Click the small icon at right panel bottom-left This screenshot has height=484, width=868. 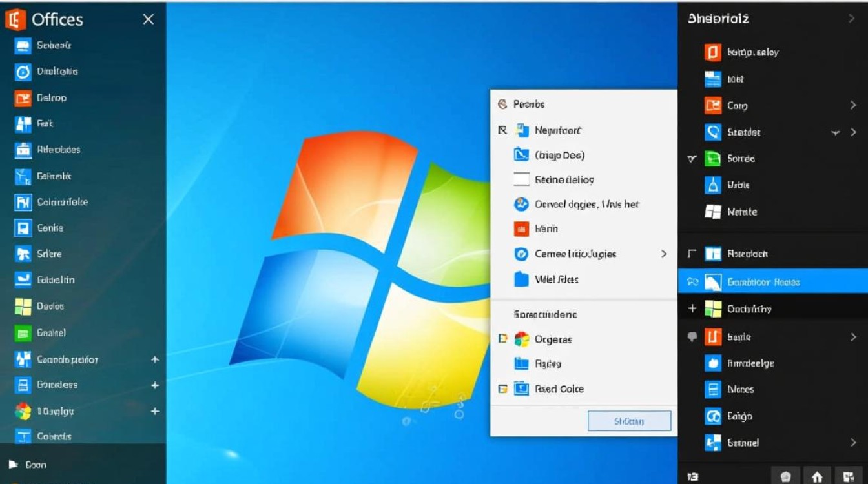click(693, 477)
